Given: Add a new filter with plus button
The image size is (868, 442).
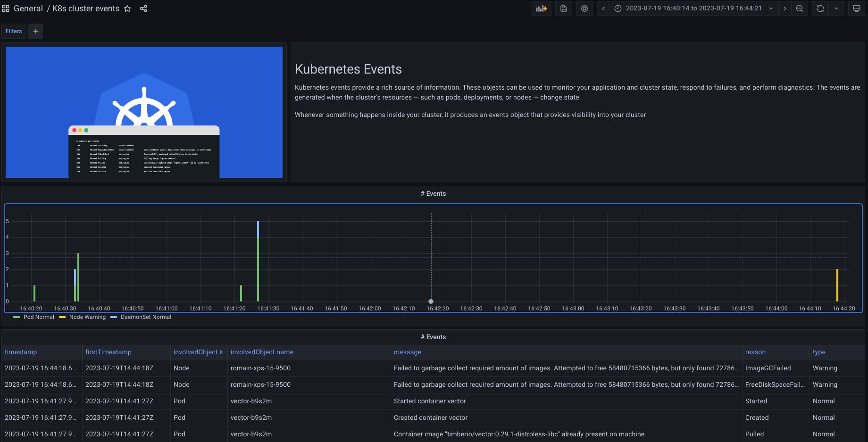Looking at the screenshot, I should [36, 31].
